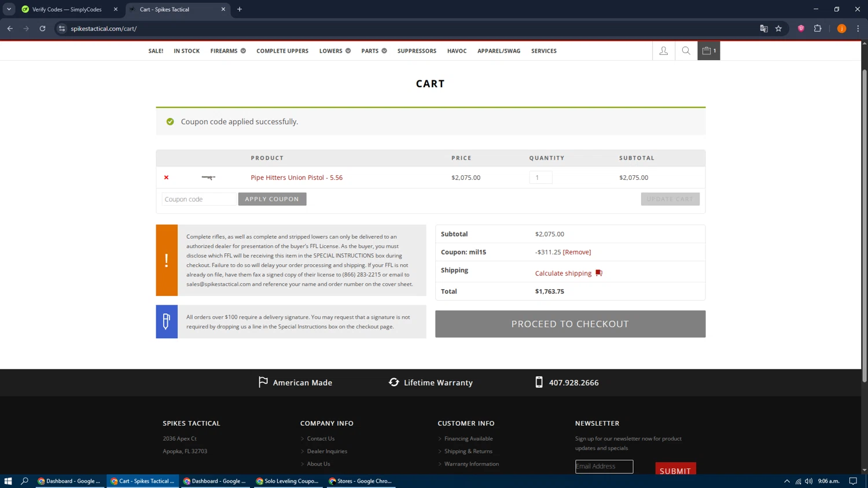868x488 pixels.
Task: Open the volume speaker tray icon
Action: [808, 481]
